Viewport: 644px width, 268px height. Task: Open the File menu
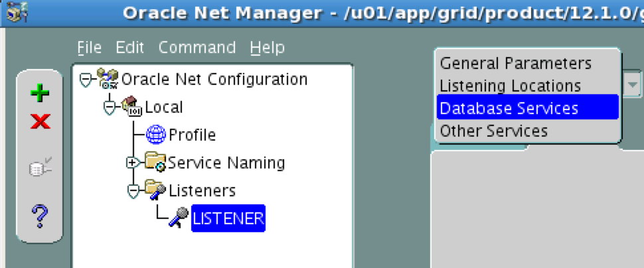[90, 48]
